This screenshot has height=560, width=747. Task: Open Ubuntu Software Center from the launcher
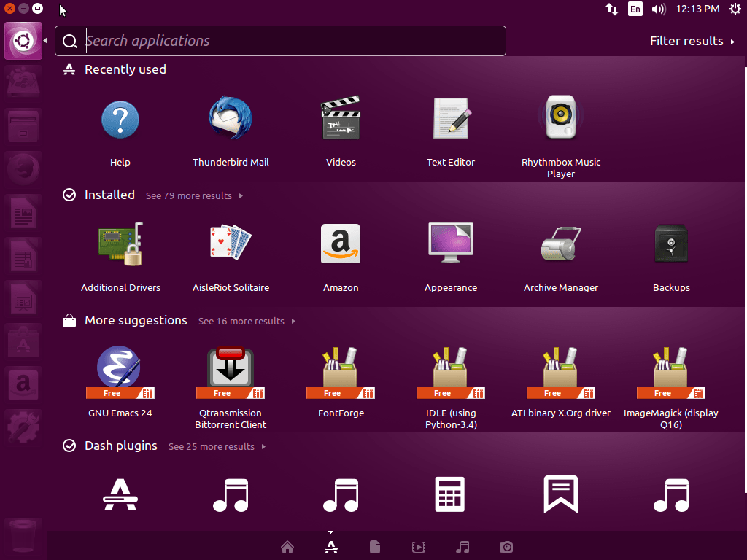coord(23,341)
